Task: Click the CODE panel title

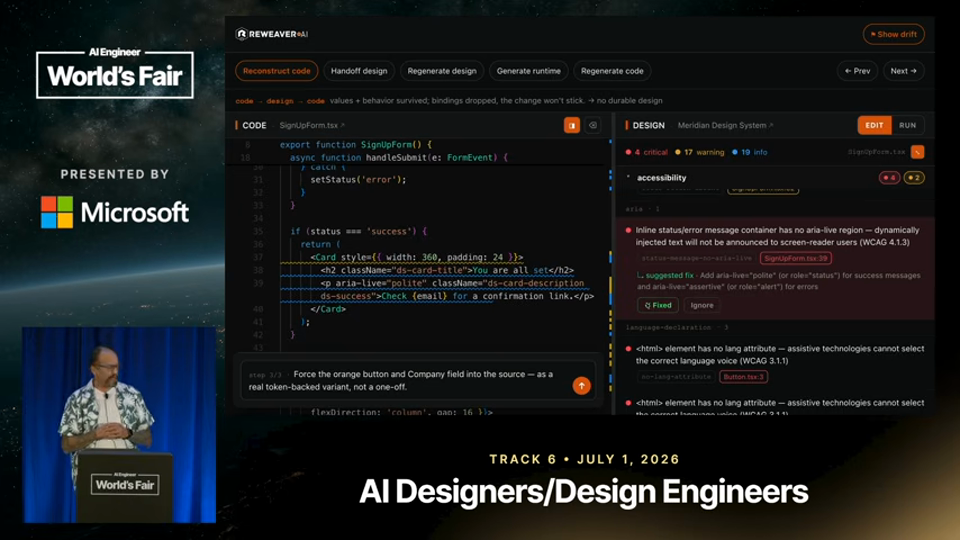Action: pos(254,126)
